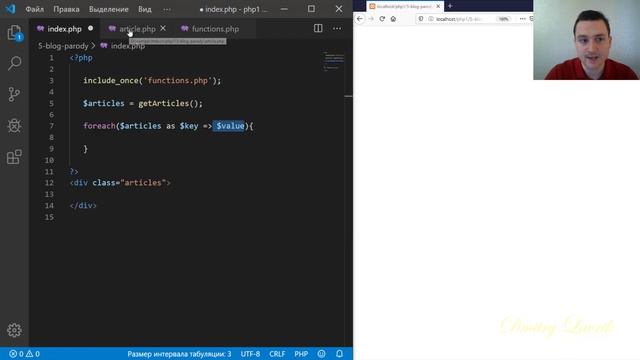Screen dimensions: 640x360
Task: Change tab size in status bar
Action: coord(179,354)
